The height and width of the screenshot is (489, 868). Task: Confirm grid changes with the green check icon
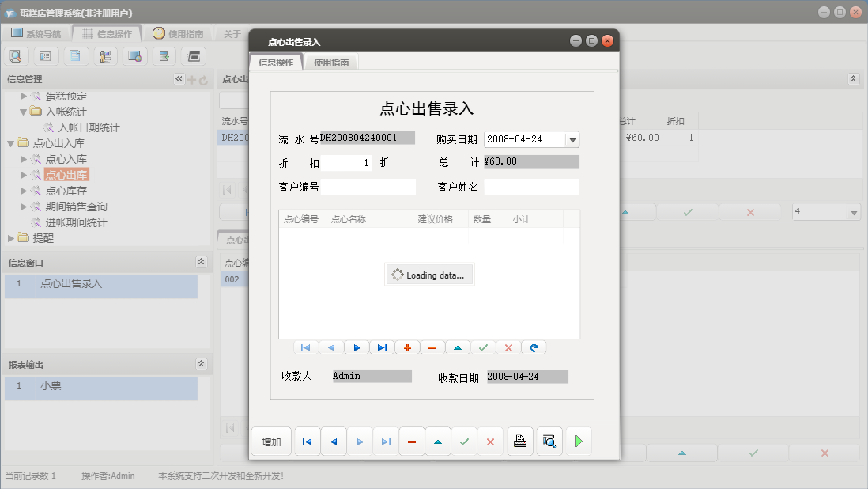(x=483, y=347)
